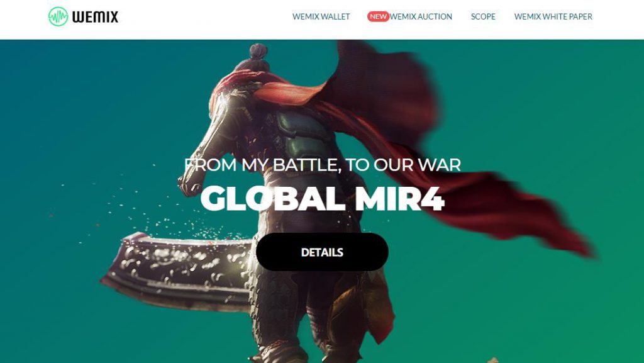Open the WEMIX WHITE PAPER link
The width and height of the screenshot is (644, 363).
(553, 17)
